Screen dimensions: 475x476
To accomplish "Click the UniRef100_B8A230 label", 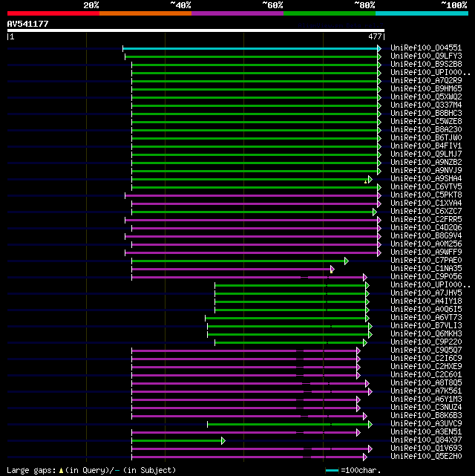I will click(426, 130).
